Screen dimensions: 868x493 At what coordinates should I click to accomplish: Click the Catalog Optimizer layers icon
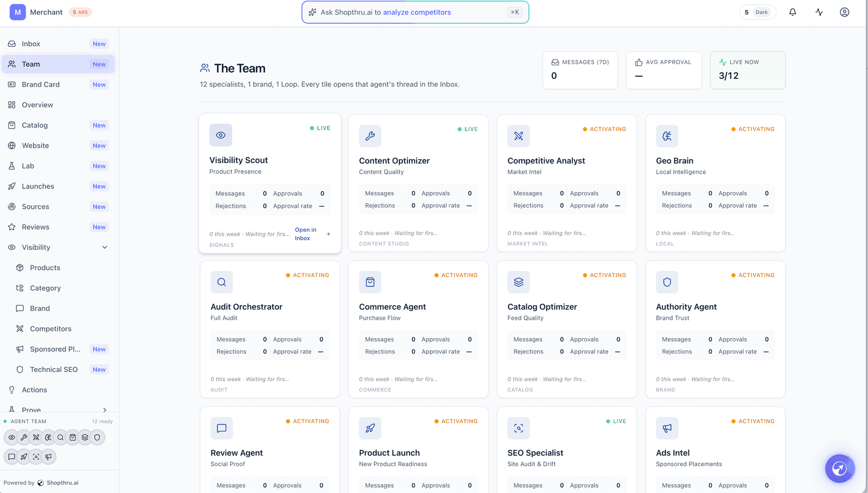point(519,282)
